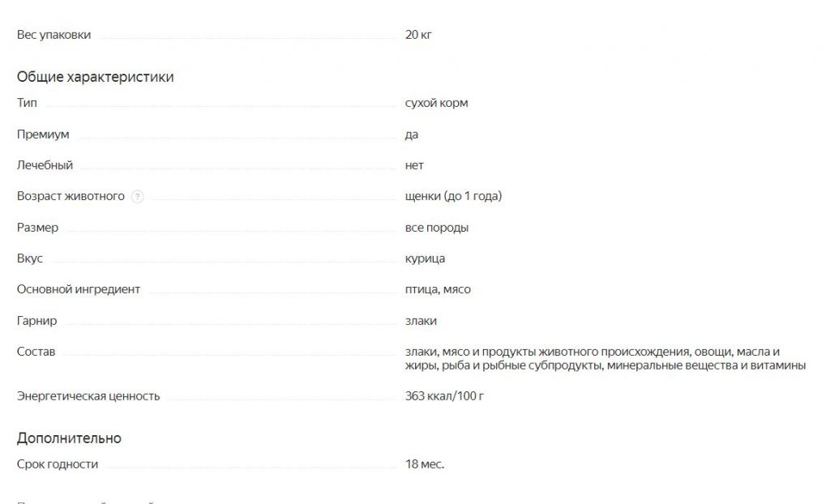Click the курица flavor value
830x504 pixels.
[x=425, y=258]
